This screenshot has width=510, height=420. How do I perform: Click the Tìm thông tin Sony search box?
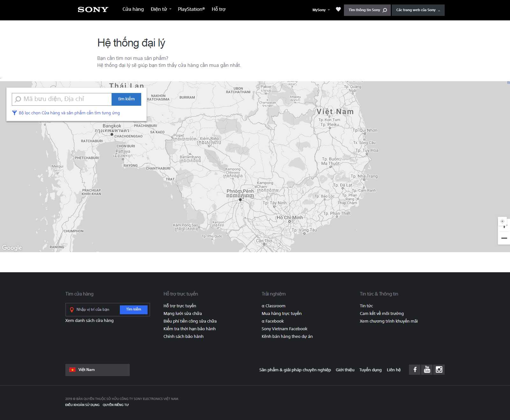coord(367,10)
